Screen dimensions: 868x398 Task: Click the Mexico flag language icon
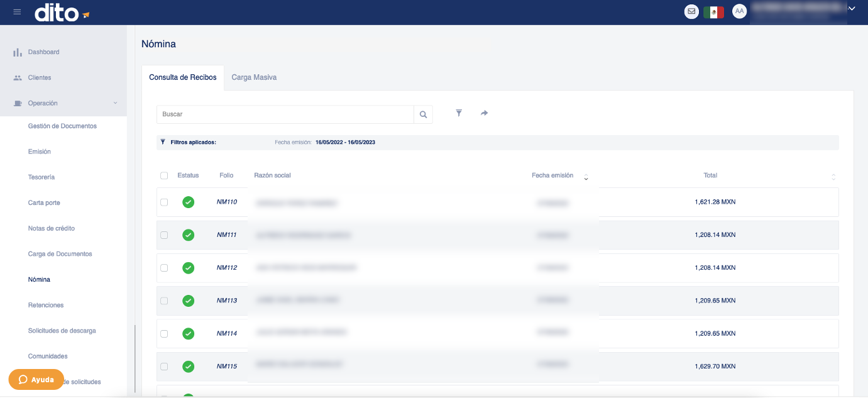713,12
